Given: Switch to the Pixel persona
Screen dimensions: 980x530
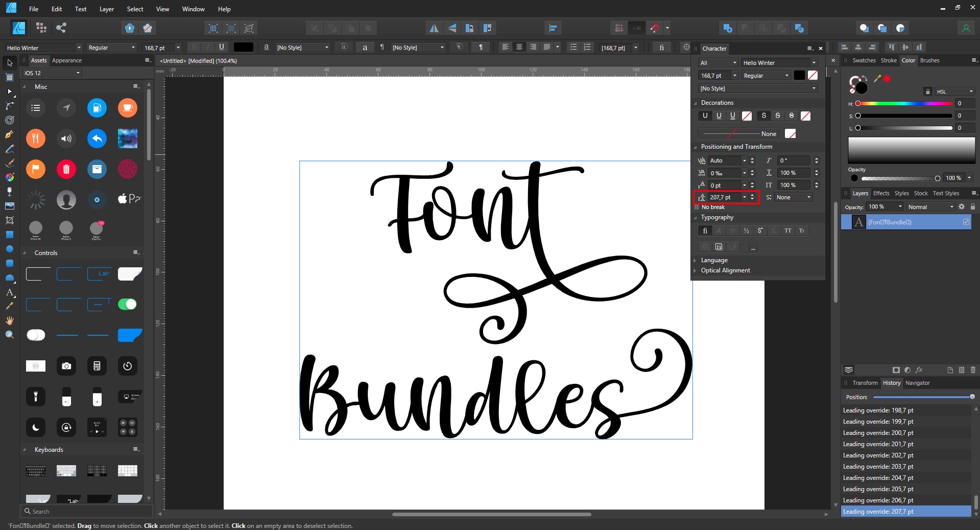Looking at the screenshot, I should pyautogui.click(x=41, y=28).
